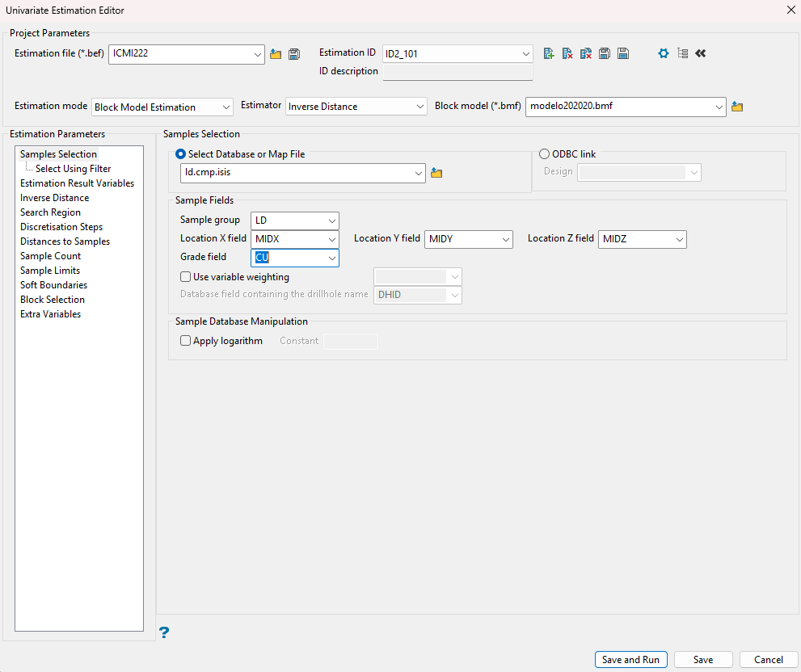Select the Database or Map File radio button
The image size is (801, 672).
[180, 154]
